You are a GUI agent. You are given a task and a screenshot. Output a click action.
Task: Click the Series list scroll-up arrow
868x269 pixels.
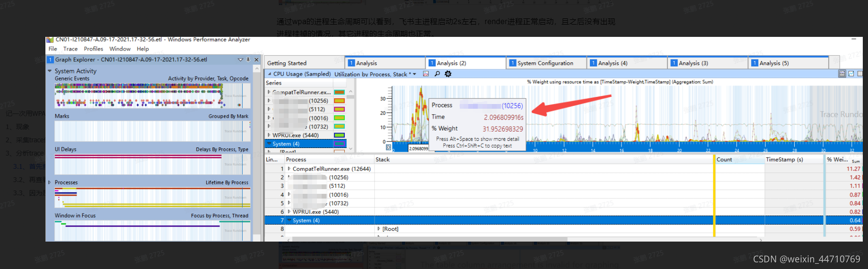click(351, 92)
